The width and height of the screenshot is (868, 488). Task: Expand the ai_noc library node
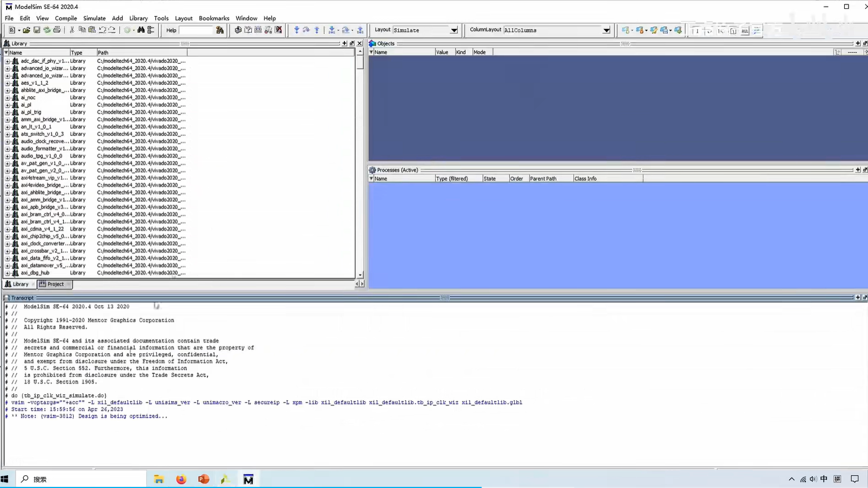(8, 98)
